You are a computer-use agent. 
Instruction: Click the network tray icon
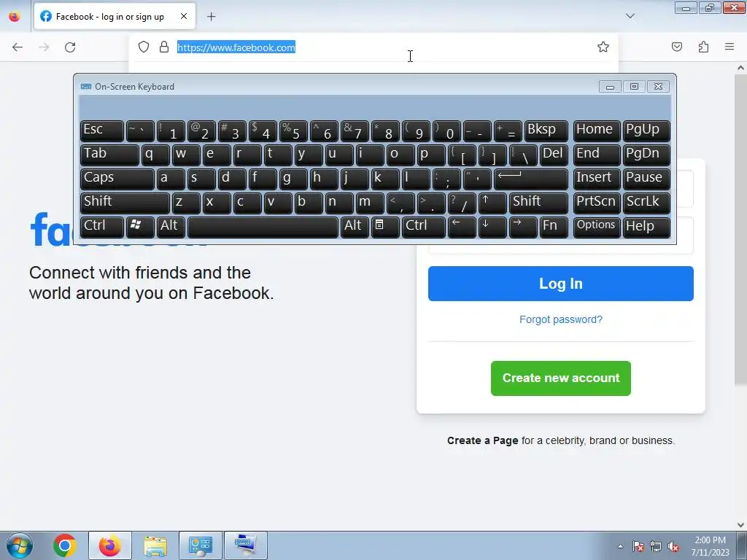pyautogui.click(x=656, y=547)
